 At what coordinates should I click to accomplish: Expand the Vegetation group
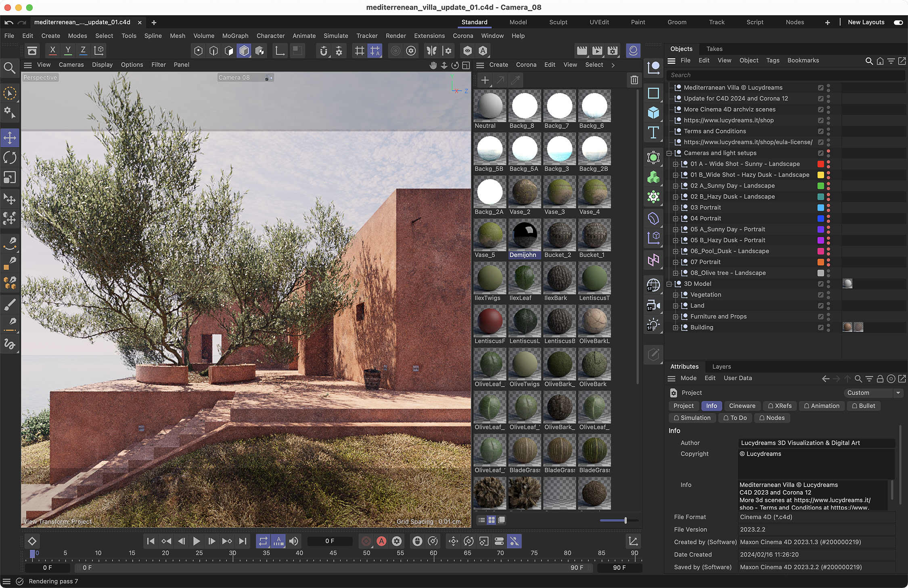tap(675, 295)
